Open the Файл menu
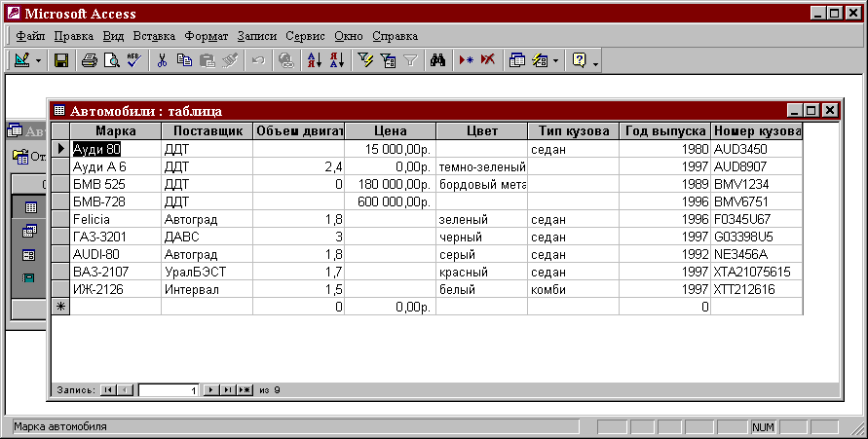This screenshot has height=439, width=868. (x=30, y=36)
